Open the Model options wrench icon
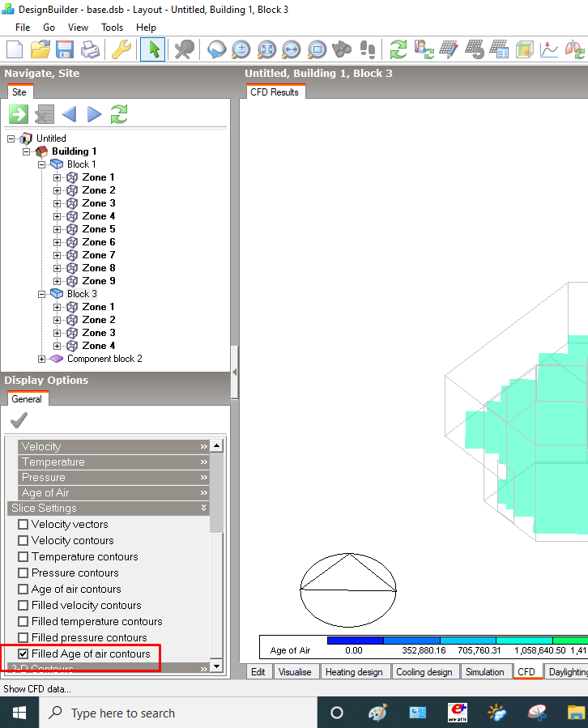Screen dimensions: 588x728 pyautogui.click(x=121, y=49)
